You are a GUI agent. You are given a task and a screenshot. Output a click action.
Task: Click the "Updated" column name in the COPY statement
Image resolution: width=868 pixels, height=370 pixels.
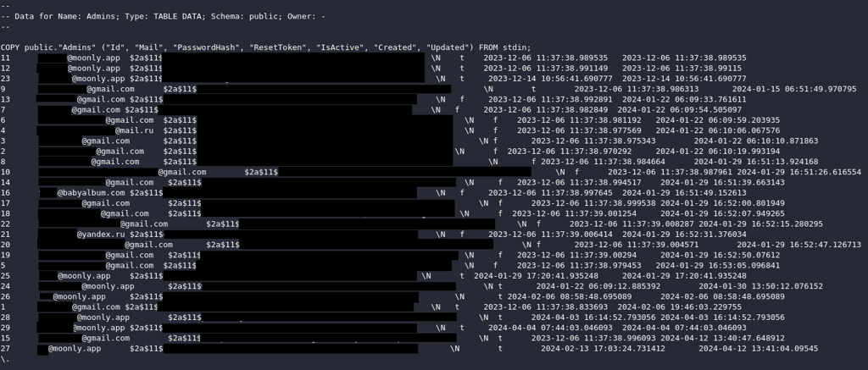pos(448,47)
